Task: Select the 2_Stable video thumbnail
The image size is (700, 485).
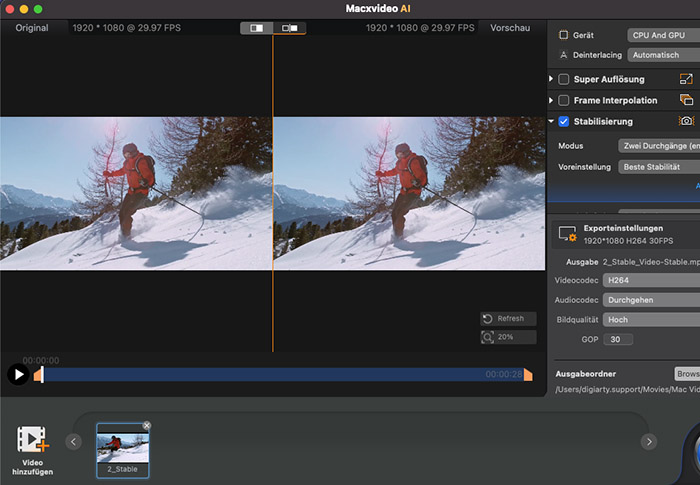Action: pos(123,450)
